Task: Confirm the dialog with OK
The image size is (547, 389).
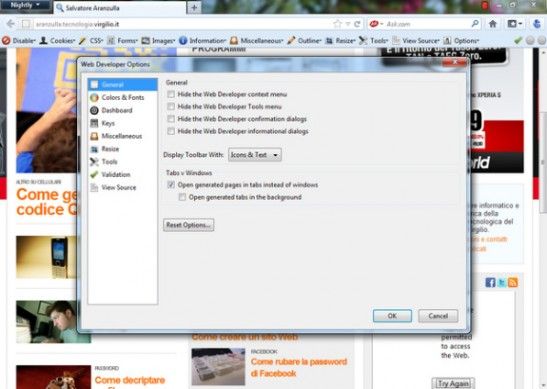Action: [392, 316]
